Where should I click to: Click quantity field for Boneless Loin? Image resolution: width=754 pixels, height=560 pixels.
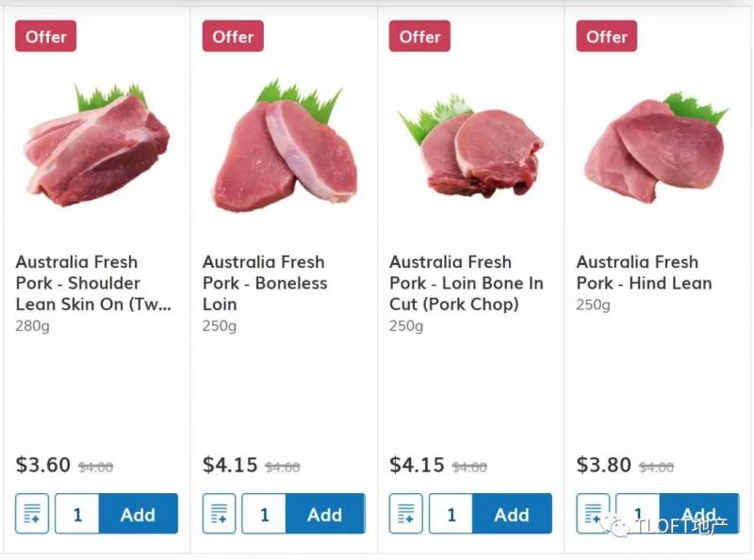[264, 514]
